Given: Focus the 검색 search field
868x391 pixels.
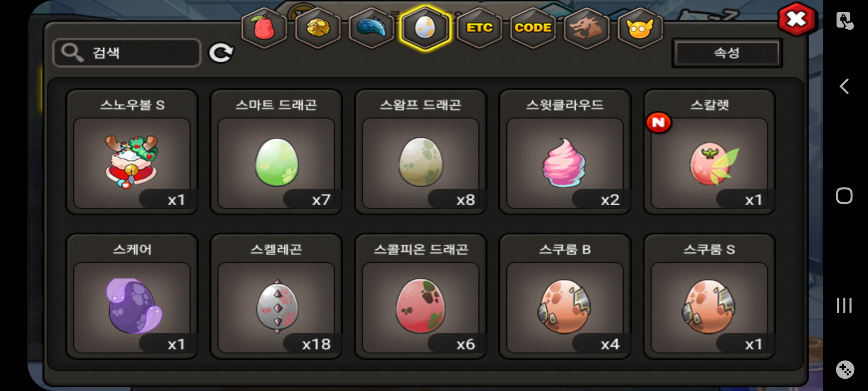Looking at the screenshot, I should pyautogui.click(x=127, y=53).
